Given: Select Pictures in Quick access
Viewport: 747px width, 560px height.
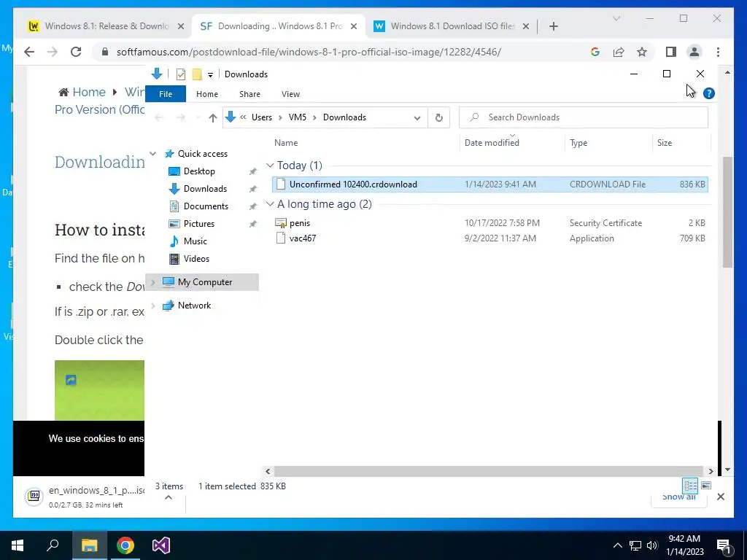Looking at the screenshot, I should [198, 224].
